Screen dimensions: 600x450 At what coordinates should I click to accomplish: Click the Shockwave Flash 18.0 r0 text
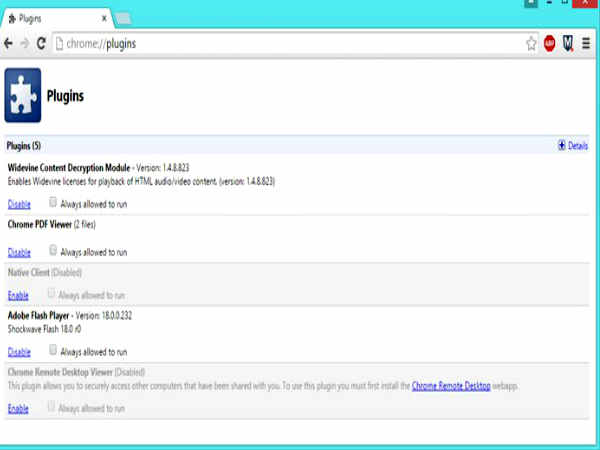pyautogui.click(x=44, y=329)
